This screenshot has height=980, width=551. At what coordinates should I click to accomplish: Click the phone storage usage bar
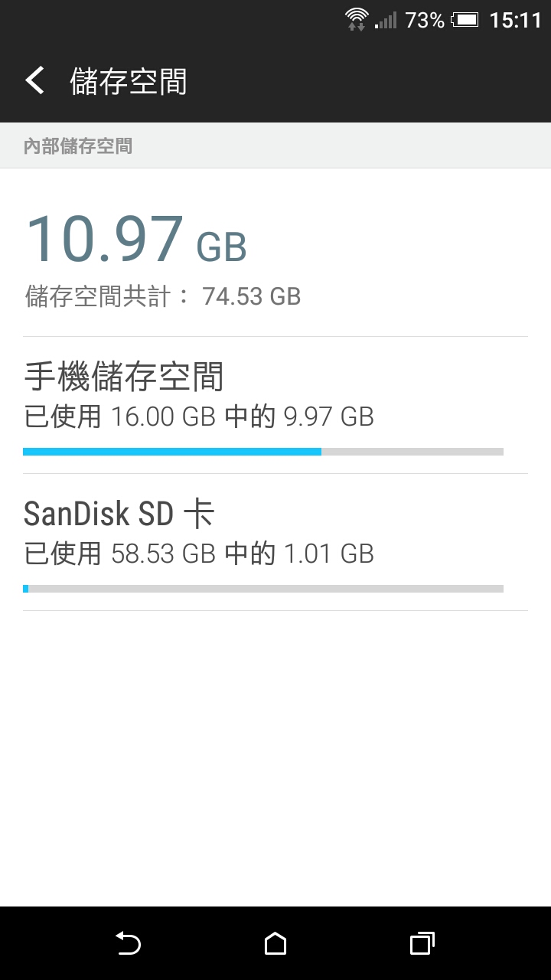click(x=263, y=452)
